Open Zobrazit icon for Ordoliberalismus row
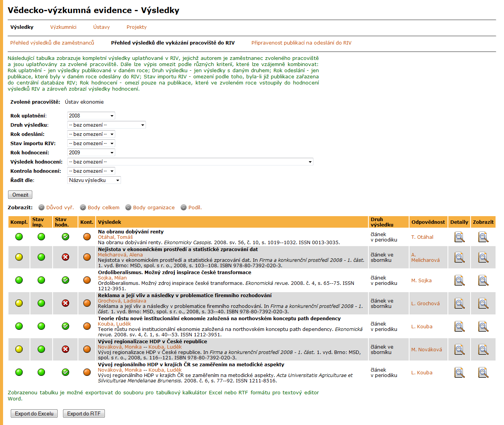 (x=483, y=280)
